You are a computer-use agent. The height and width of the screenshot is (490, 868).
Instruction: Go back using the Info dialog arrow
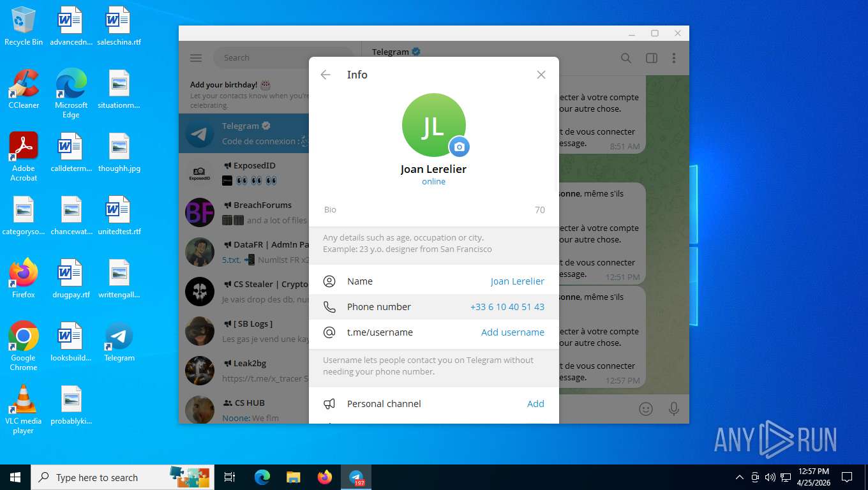coord(325,75)
